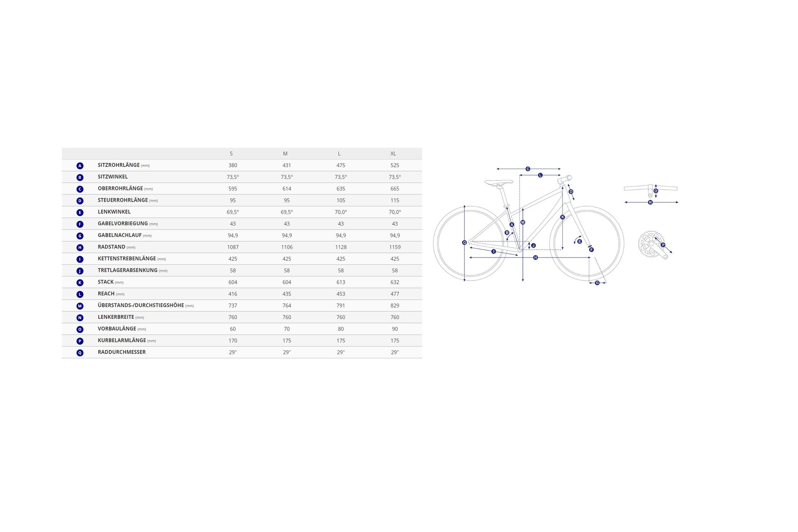Click the handlebar illustration
The width and height of the screenshot is (798, 532).
pos(636,188)
